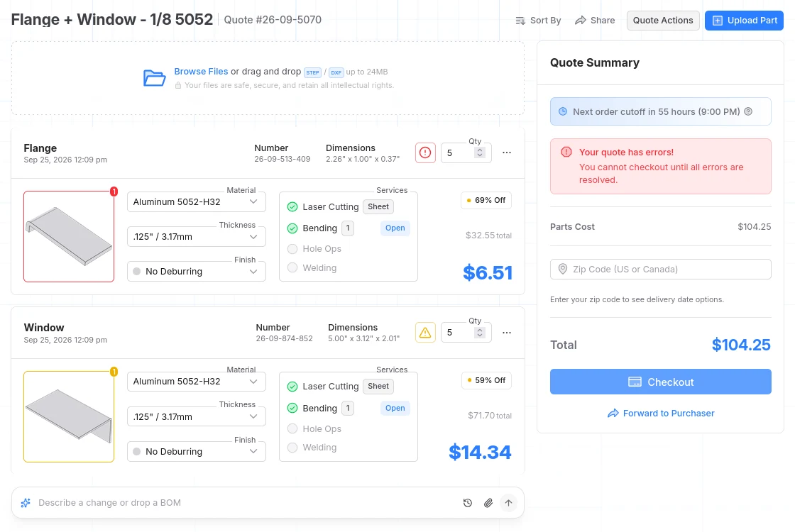The image size is (795, 532).
Task: Click the history icon in chat bar
Action: click(468, 503)
